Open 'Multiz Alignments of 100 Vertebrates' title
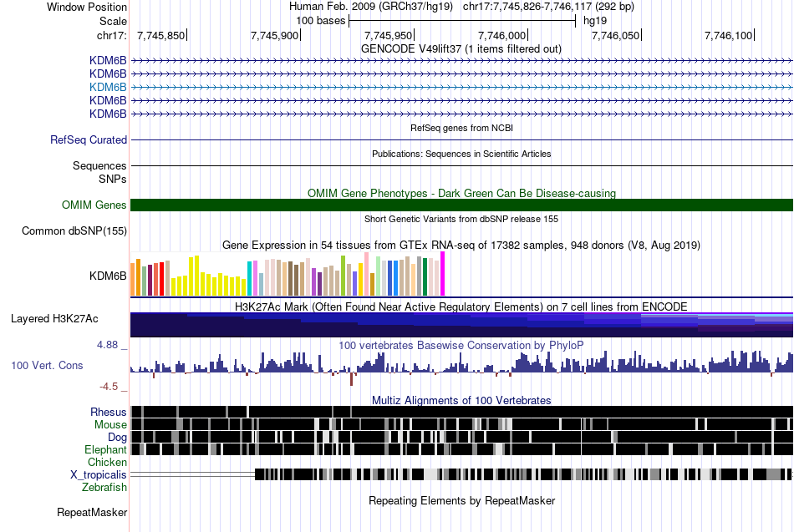794x532 pixels. (461, 400)
